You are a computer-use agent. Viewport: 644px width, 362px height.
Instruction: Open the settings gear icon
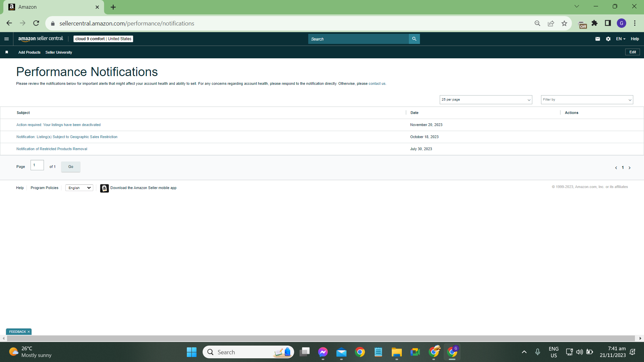(608, 39)
